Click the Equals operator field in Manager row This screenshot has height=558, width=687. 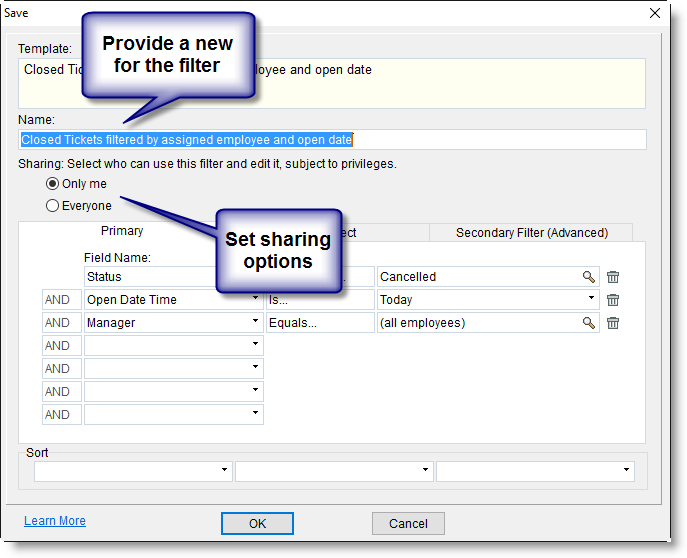[319, 323]
